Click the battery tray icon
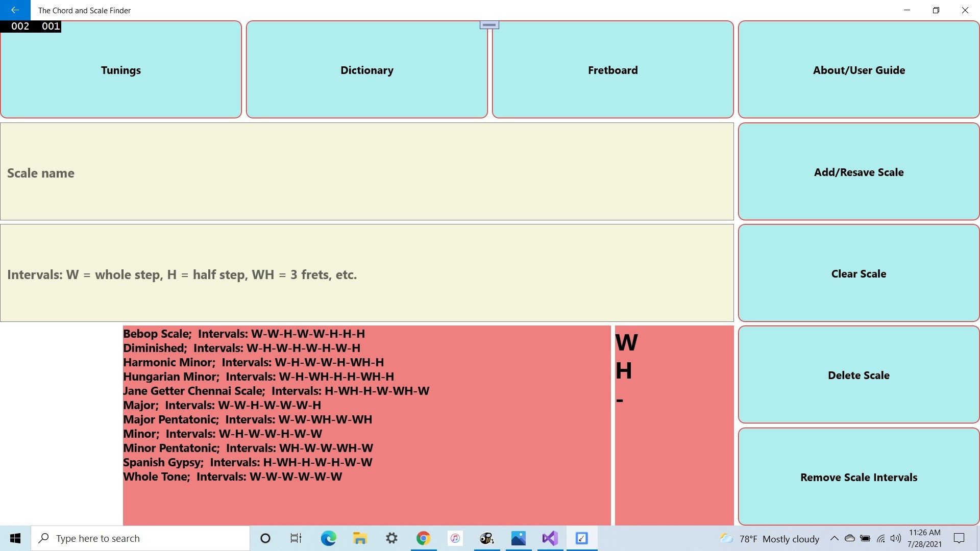This screenshot has width=980, height=551. [x=865, y=538]
